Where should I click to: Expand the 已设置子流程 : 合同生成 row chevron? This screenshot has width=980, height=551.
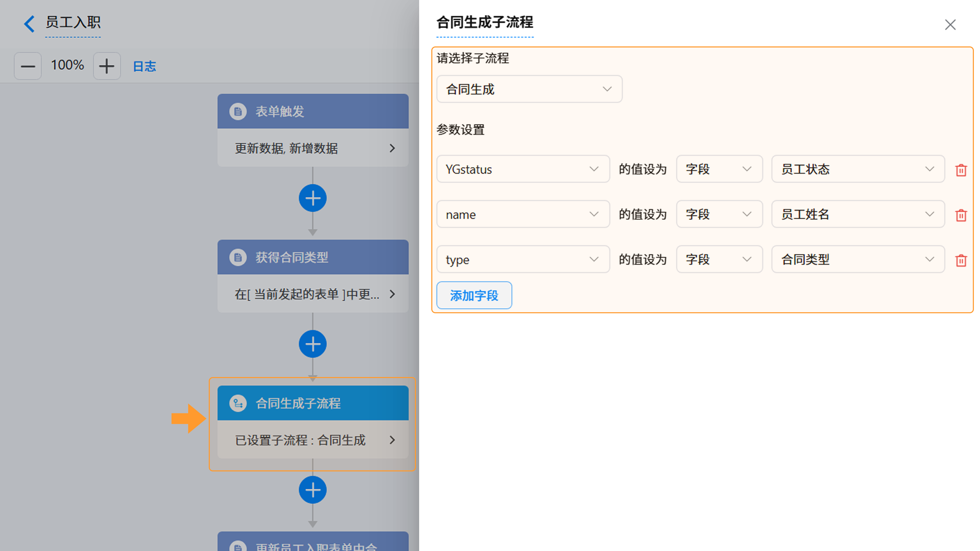click(x=392, y=440)
